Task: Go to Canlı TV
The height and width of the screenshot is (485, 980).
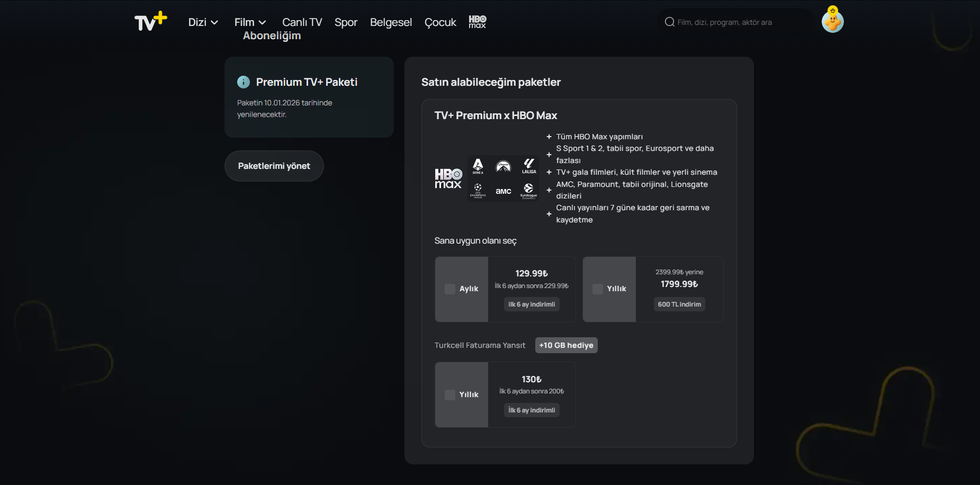Action: coord(302,22)
